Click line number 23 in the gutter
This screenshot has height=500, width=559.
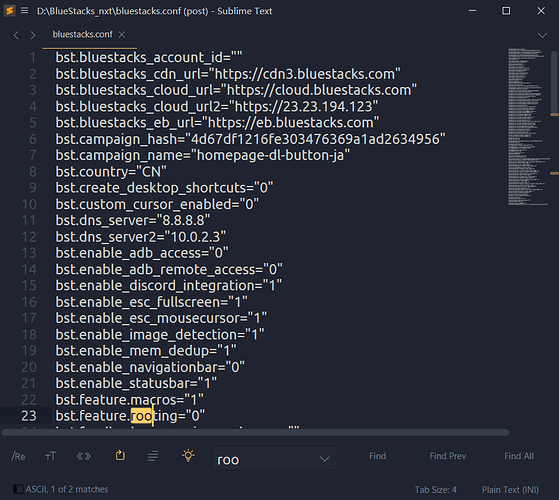pyautogui.click(x=29, y=416)
